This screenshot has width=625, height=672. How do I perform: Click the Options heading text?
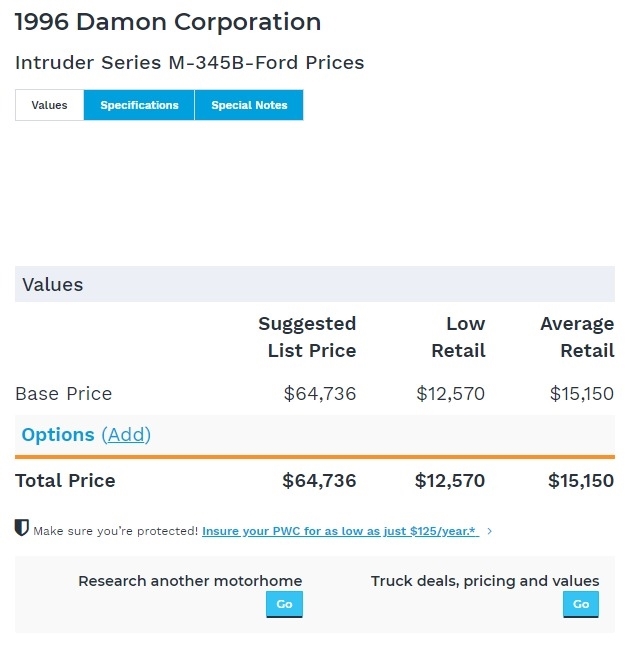click(x=58, y=435)
